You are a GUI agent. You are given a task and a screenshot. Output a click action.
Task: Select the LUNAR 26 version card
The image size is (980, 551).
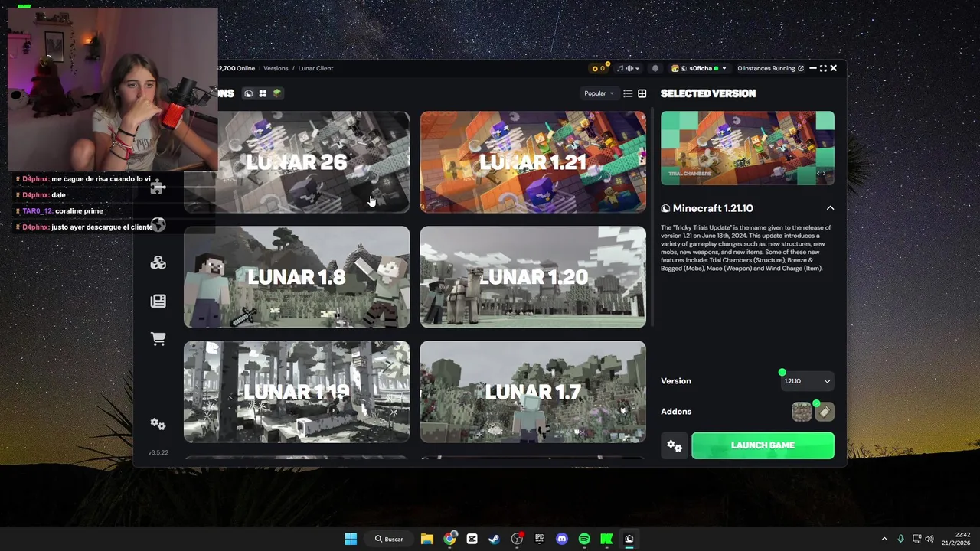point(296,162)
